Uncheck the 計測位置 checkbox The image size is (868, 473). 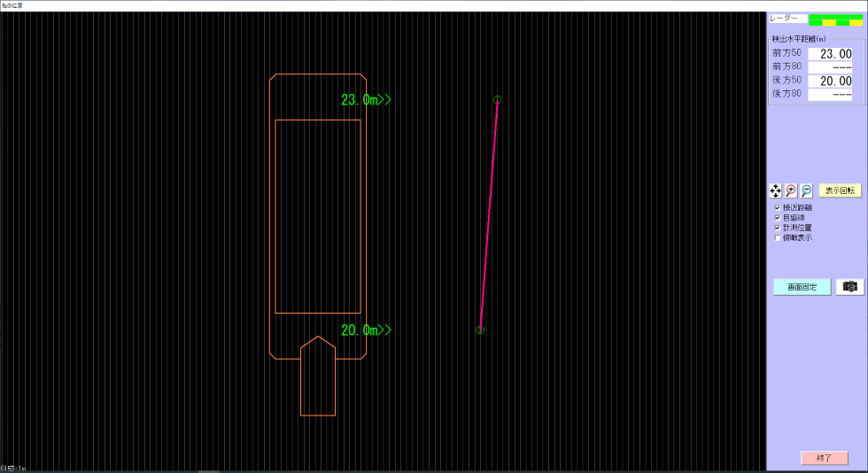tap(778, 228)
